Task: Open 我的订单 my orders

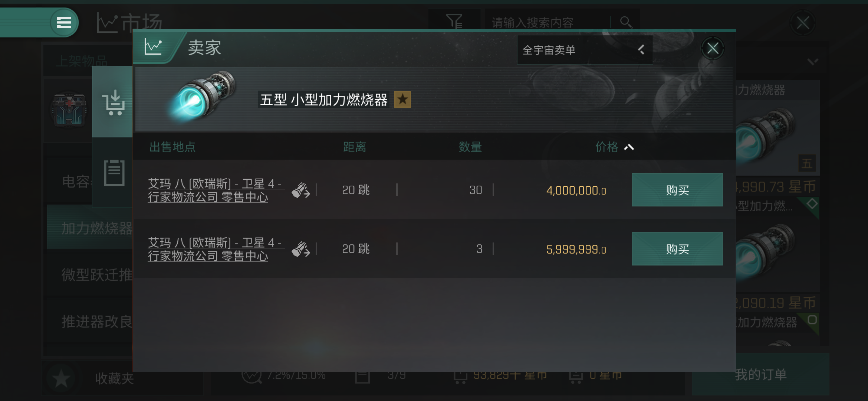Action: pyautogui.click(x=760, y=374)
